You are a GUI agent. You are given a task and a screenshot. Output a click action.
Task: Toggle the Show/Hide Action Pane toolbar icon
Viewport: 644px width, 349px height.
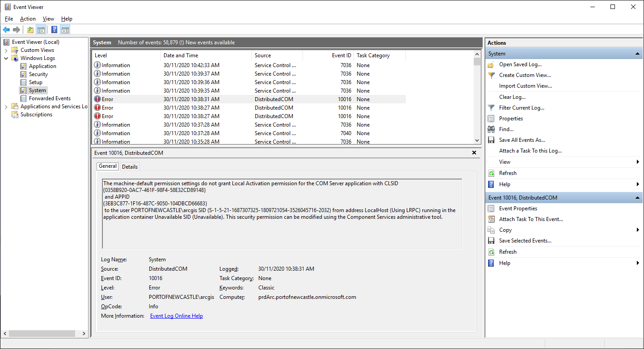click(x=65, y=30)
